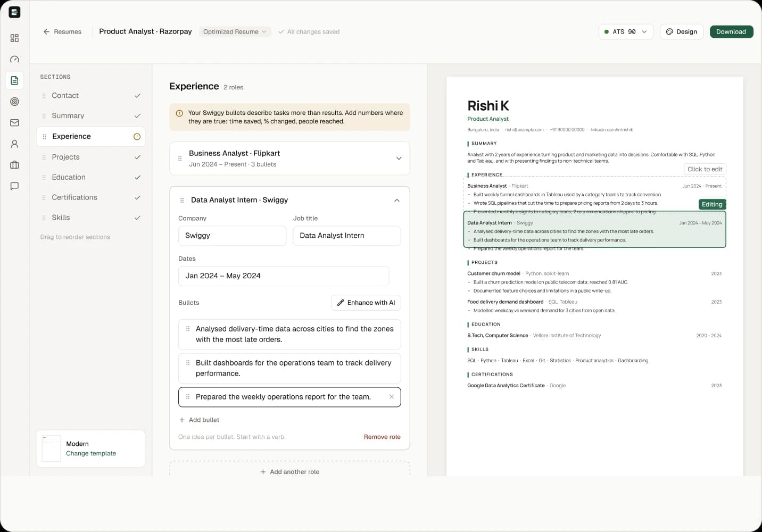
Task: Open the chat bubble icon in sidebar
Action: (x=14, y=186)
